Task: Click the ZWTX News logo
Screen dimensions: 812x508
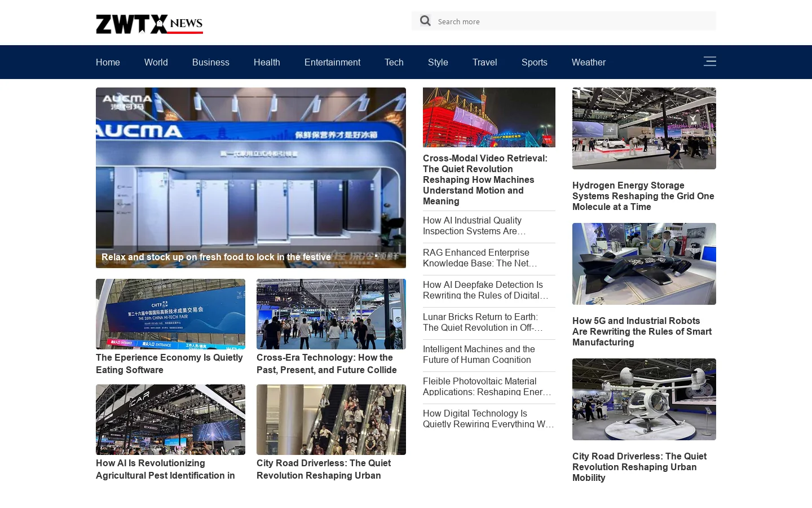Action: [149, 24]
